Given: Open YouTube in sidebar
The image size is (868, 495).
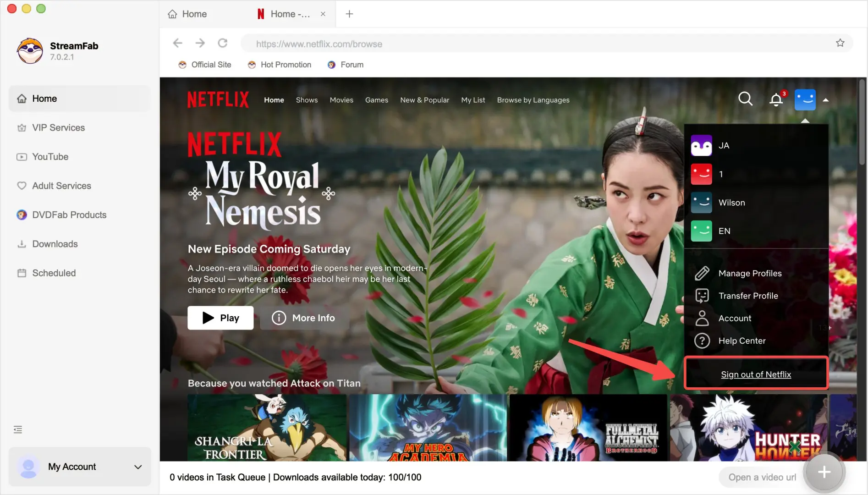Looking at the screenshot, I should pyautogui.click(x=80, y=157).
